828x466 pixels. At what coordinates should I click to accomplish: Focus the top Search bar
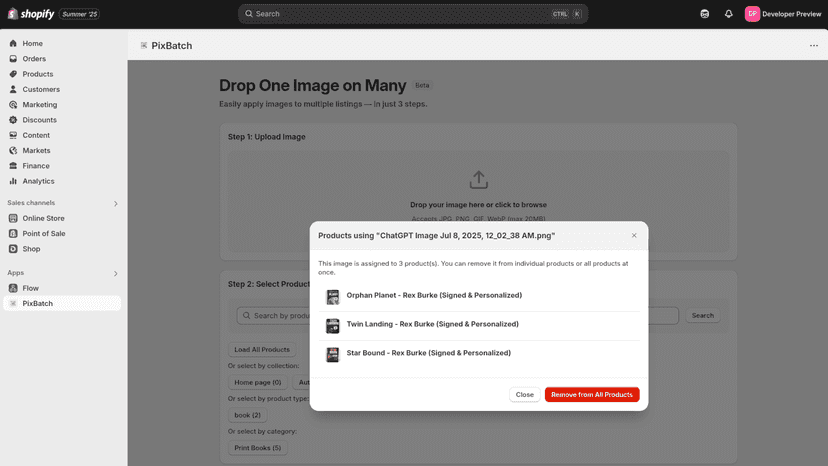[x=413, y=14]
